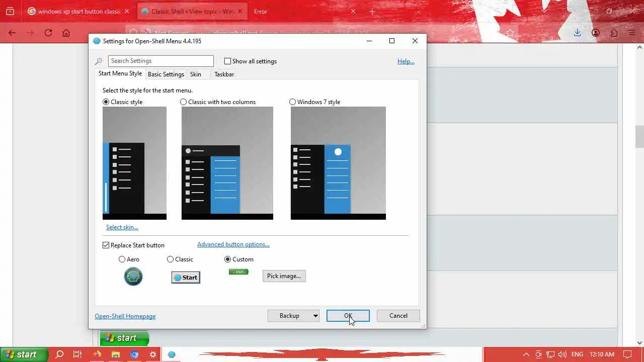Open the Select skin... link
The width and height of the screenshot is (644, 362).
click(122, 227)
